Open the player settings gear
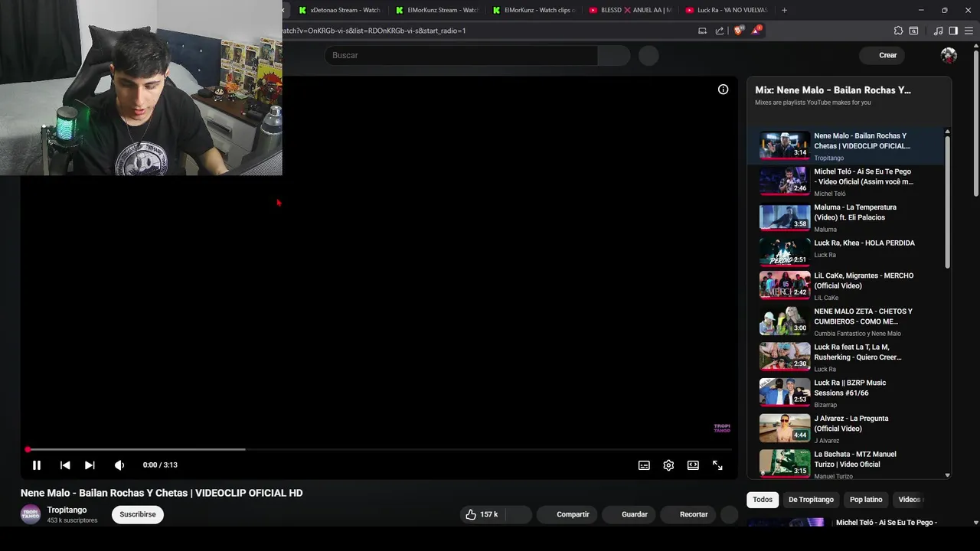Viewport: 980px width, 551px height. [668, 465]
